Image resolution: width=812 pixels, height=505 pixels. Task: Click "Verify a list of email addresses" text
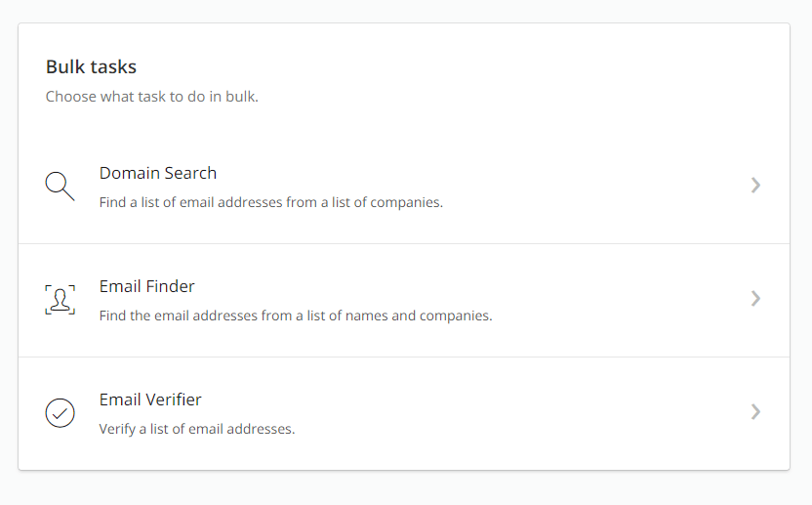coord(197,430)
